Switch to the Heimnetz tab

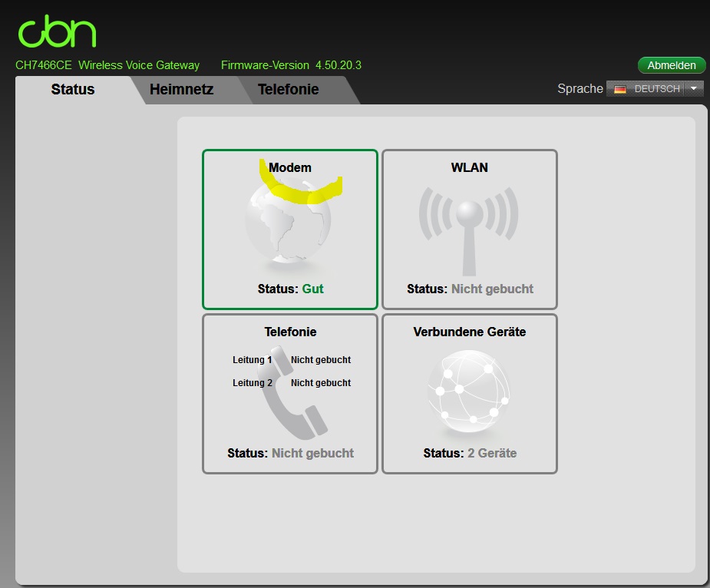coord(182,89)
